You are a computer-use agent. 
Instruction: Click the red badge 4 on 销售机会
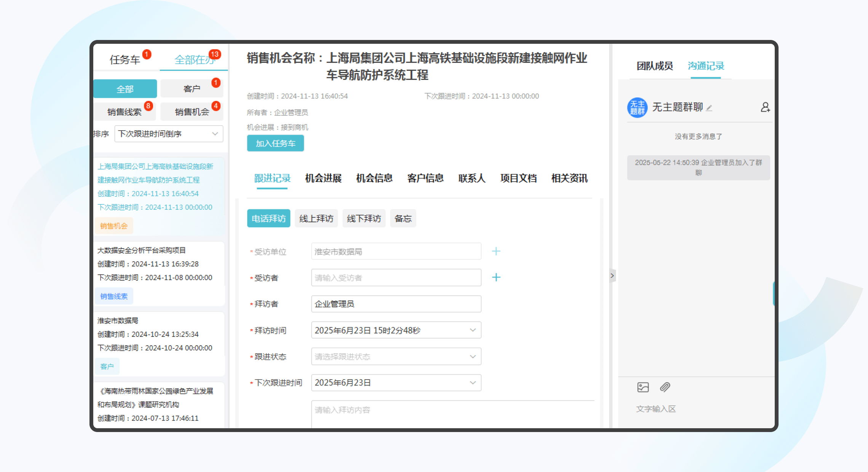216,106
